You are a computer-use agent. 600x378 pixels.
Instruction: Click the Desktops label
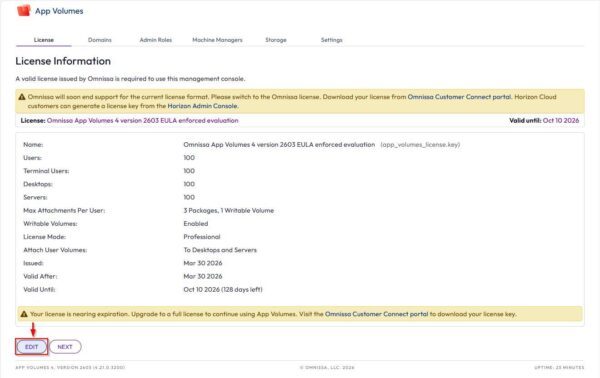pyautogui.click(x=38, y=184)
